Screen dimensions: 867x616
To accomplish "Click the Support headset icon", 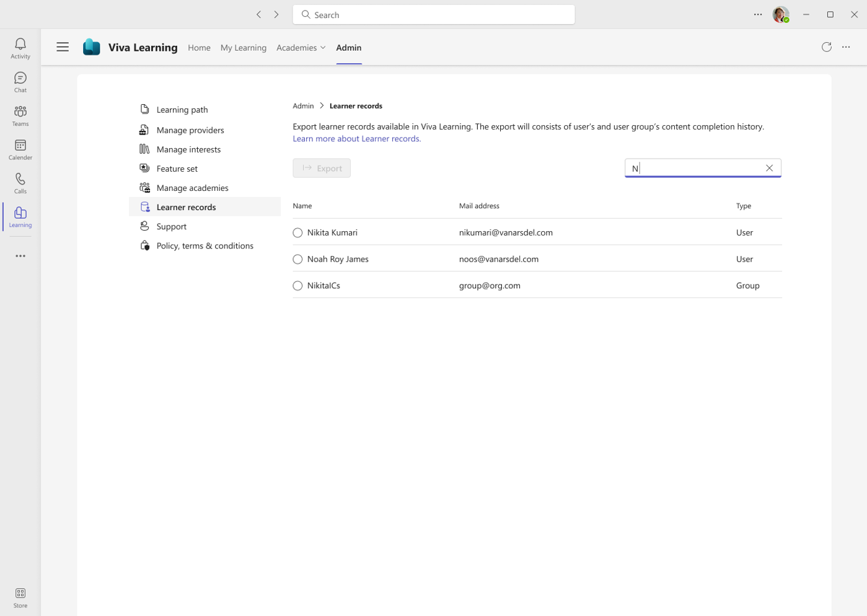I will point(144,226).
